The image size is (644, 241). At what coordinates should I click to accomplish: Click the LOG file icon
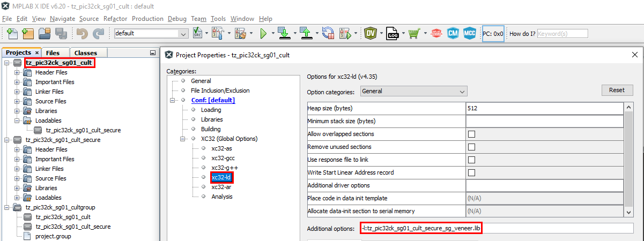click(393, 33)
